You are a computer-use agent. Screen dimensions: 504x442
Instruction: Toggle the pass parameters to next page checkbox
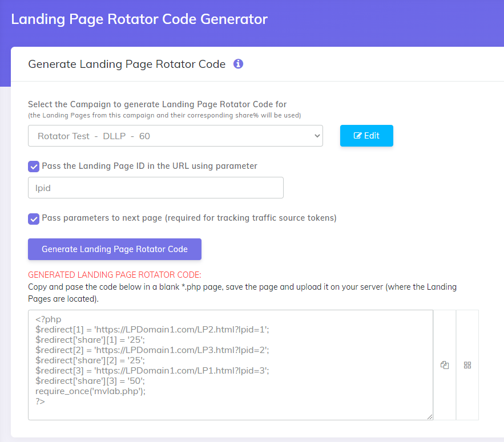pos(33,218)
